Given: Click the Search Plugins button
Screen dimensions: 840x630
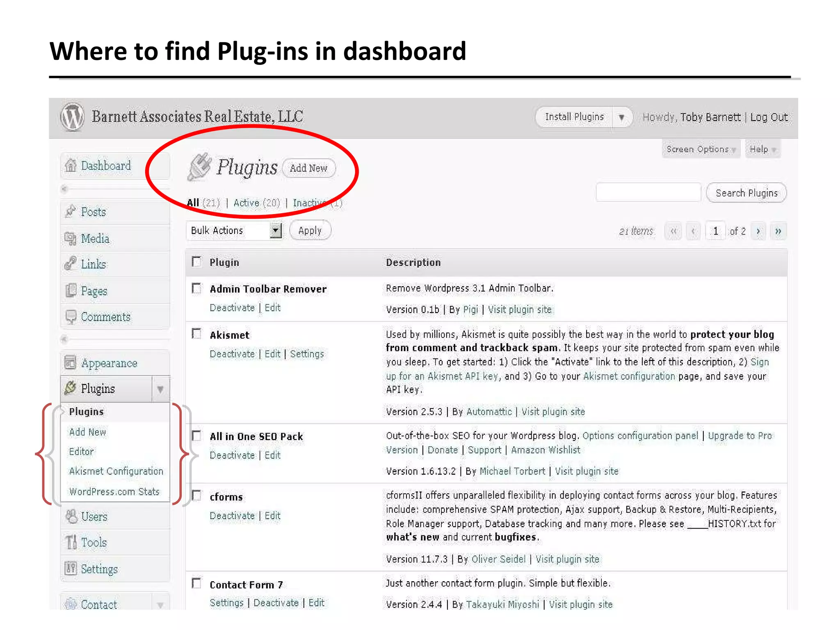Looking at the screenshot, I should click(746, 193).
